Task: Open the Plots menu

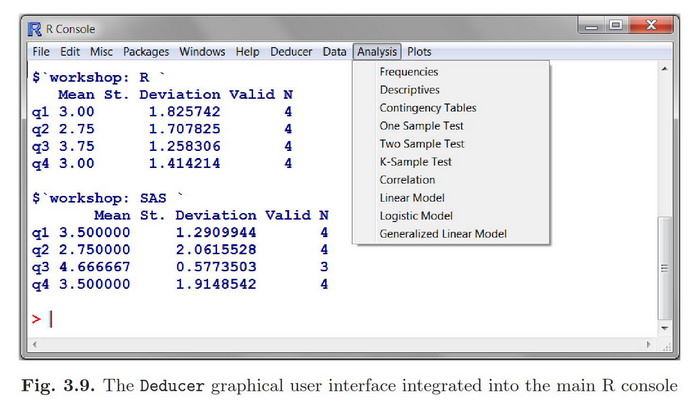Action: click(x=420, y=51)
